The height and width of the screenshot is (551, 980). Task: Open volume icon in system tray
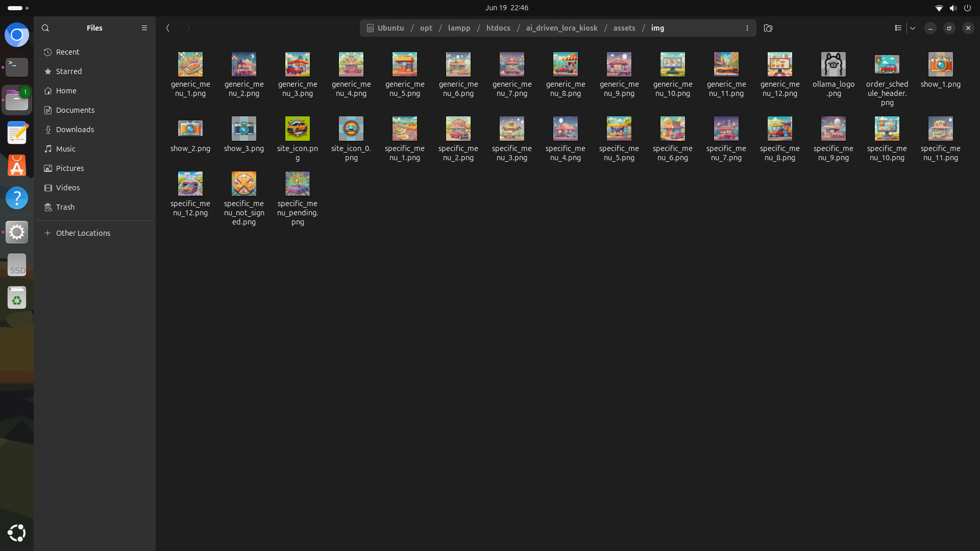point(953,8)
